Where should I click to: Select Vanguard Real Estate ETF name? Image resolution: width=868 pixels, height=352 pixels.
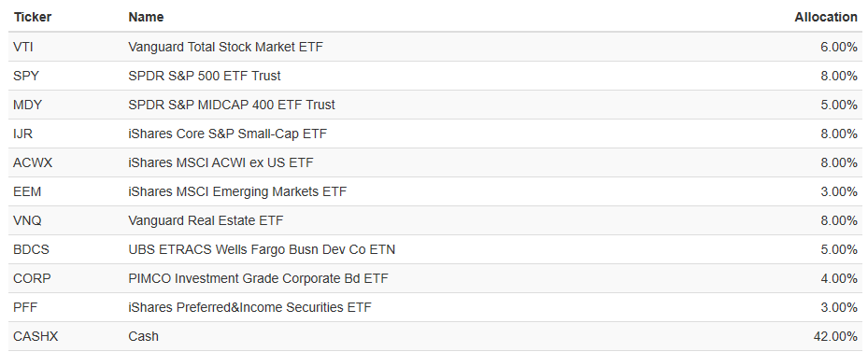pos(206,220)
